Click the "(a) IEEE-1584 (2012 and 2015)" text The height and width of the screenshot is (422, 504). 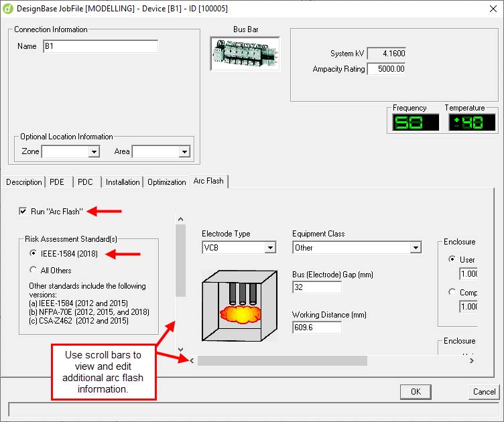(78, 303)
